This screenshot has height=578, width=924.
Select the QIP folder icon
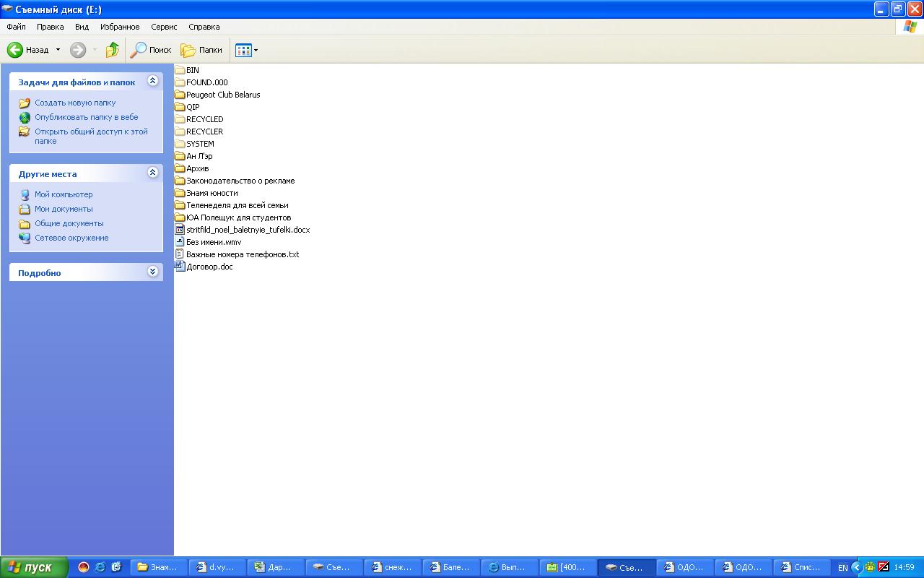pyautogui.click(x=180, y=107)
